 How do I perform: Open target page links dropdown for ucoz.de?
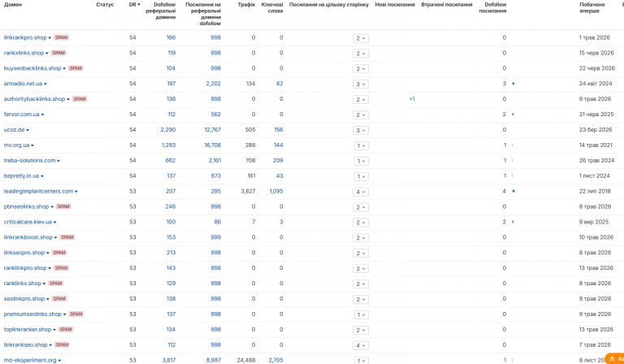click(361, 131)
